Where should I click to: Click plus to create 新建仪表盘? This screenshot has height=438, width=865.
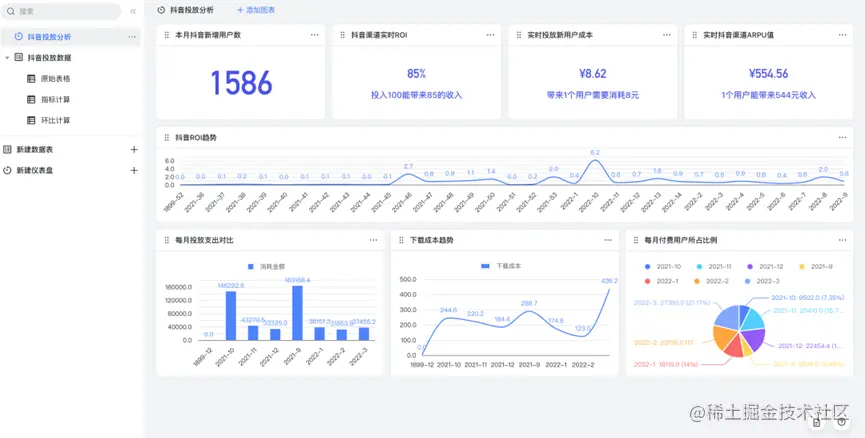point(134,170)
